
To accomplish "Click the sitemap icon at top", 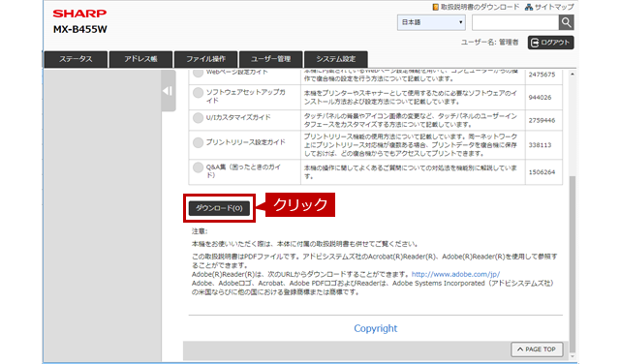I will point(529,7).
